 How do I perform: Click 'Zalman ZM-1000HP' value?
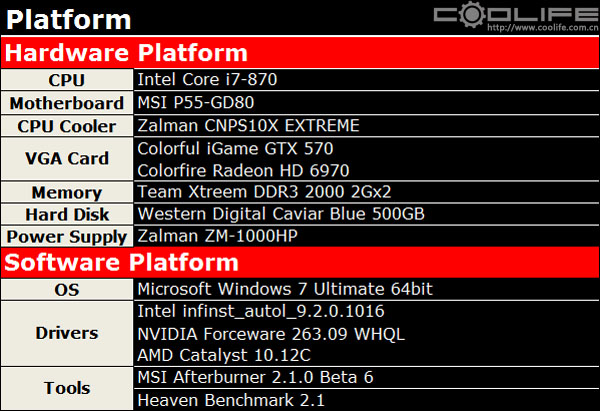coord(217,235)
